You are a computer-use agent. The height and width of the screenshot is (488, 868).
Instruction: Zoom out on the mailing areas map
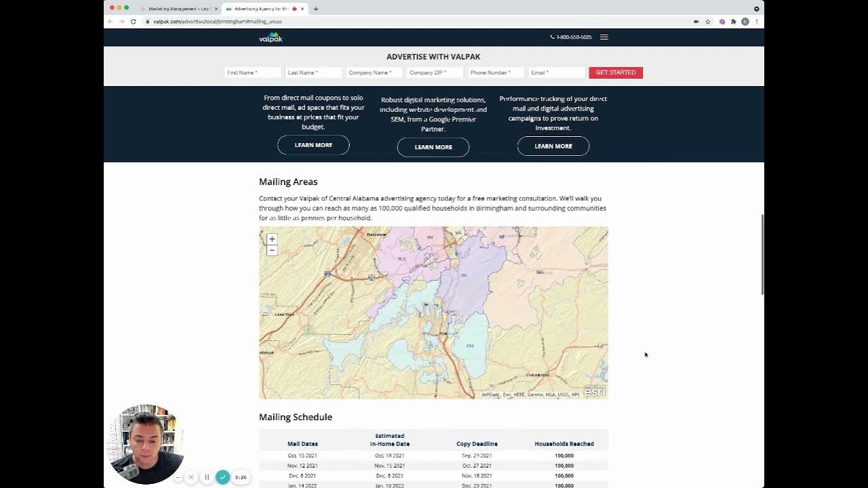coord(272,250)
